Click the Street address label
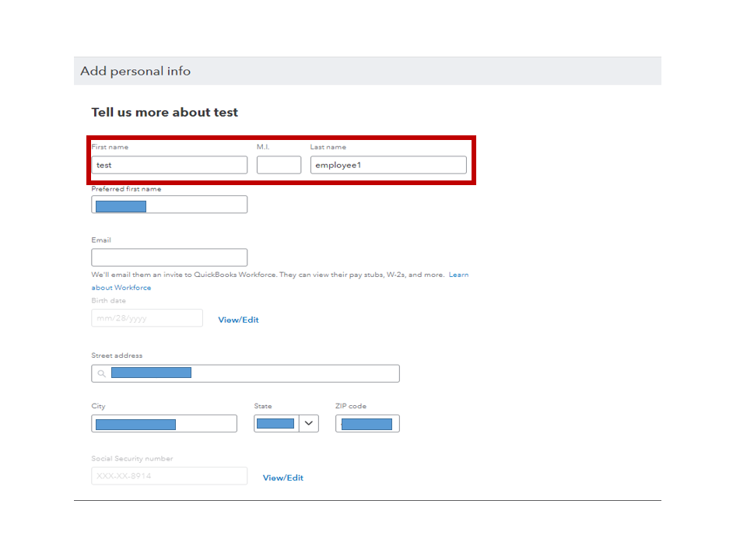Image resolution: width=747 pixels, height=560 pixels. [117, 355]
